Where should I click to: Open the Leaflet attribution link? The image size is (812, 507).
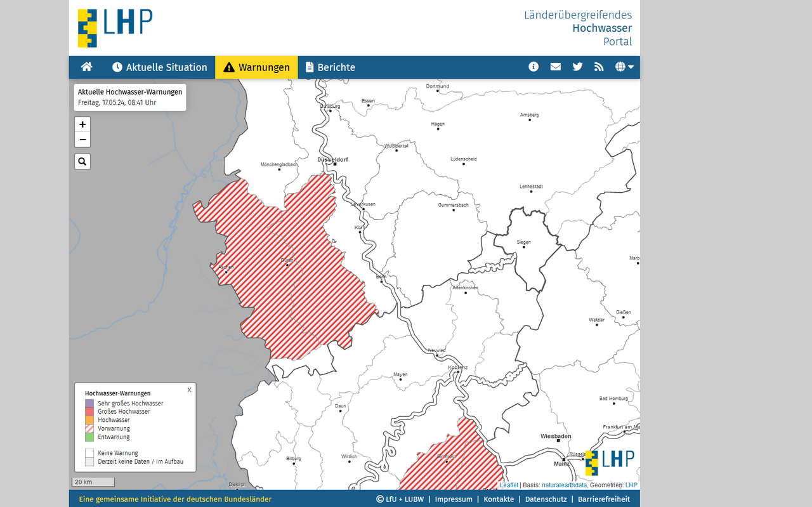tap(509, 485)
